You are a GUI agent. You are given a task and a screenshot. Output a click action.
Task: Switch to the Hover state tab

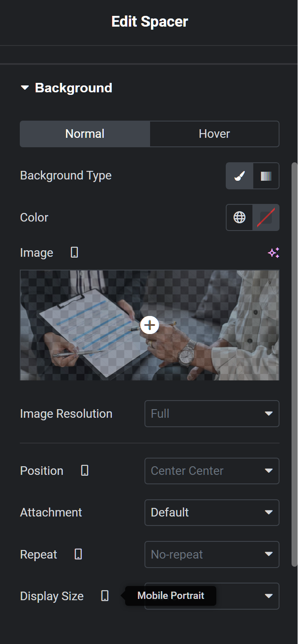click(214, 134)
